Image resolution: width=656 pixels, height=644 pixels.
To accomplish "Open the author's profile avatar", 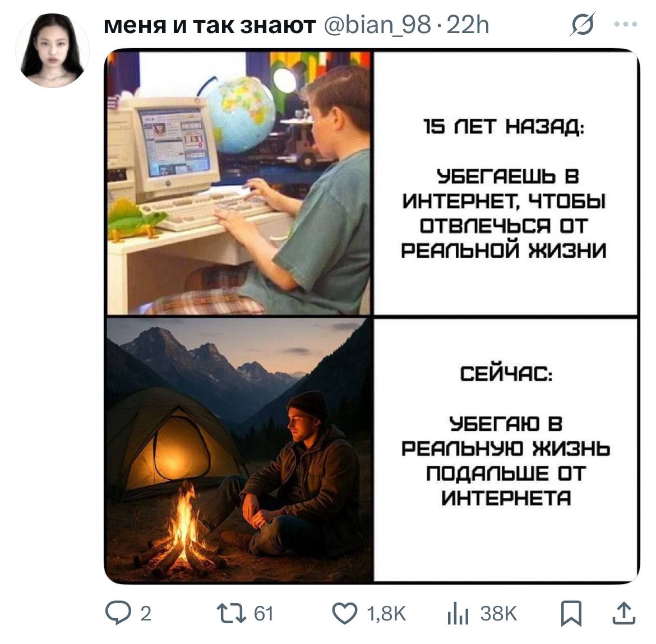I will (x=53, y=50).
